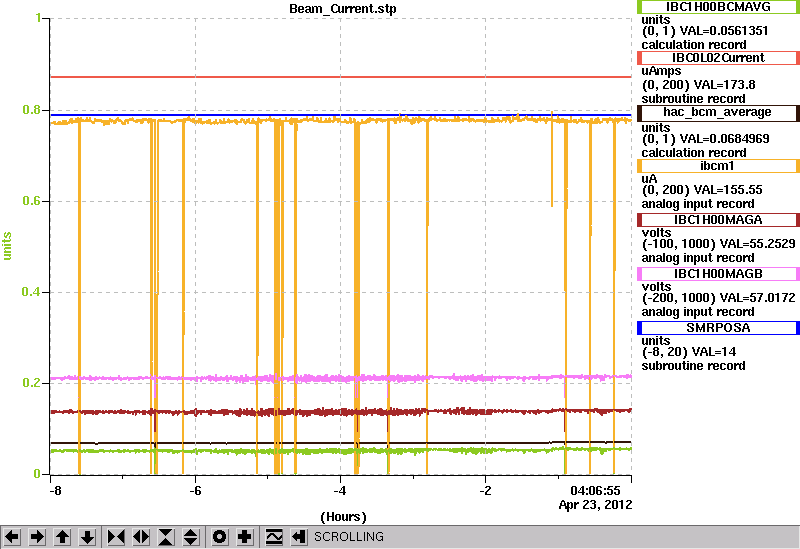Select the ibcm1 legend entry

[x=718, y=166]
